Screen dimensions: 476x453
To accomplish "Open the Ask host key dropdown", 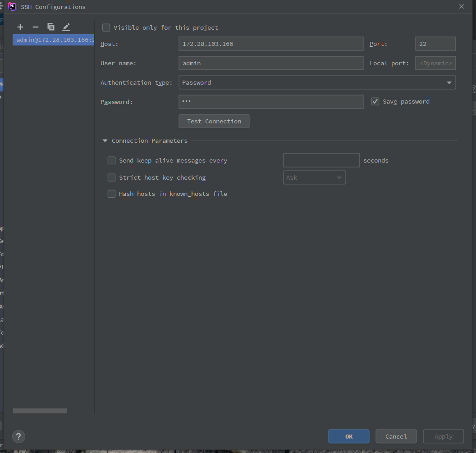I will coord(314,178).
